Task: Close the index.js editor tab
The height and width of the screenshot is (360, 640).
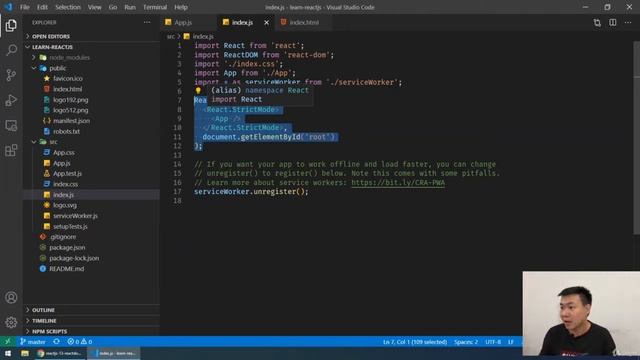Action: pos(267,23)
